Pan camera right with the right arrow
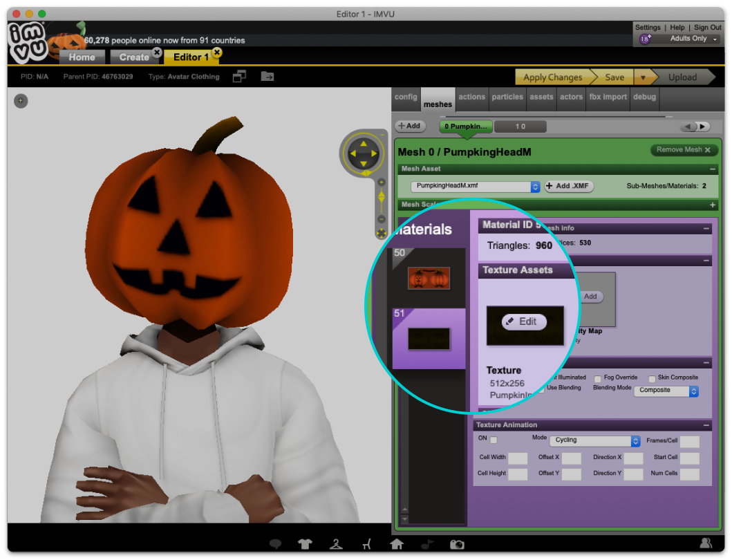732x560 pixels. click(374, 153)
